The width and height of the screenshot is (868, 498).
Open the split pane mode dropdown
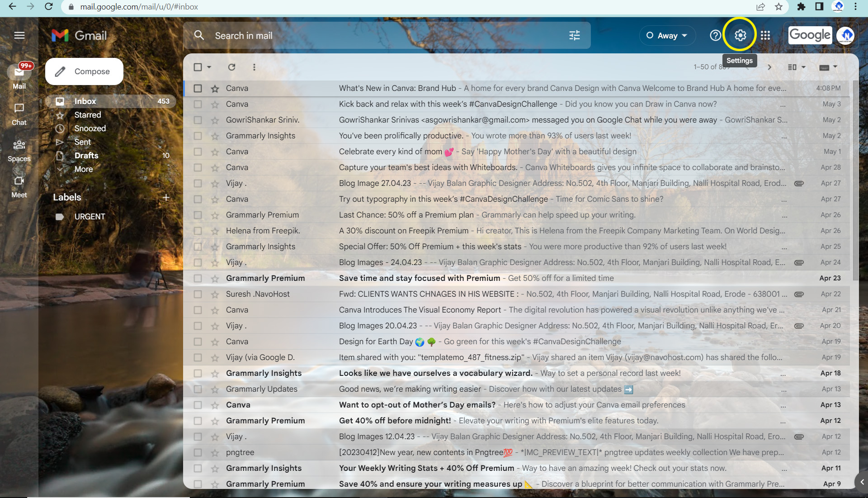pos(803,67)
